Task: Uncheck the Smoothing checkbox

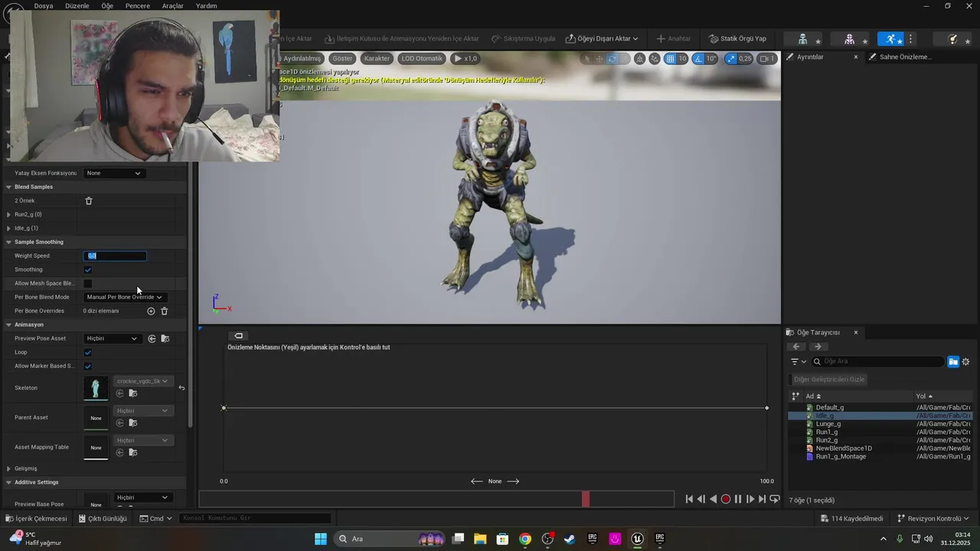Action: coord(88,269)
